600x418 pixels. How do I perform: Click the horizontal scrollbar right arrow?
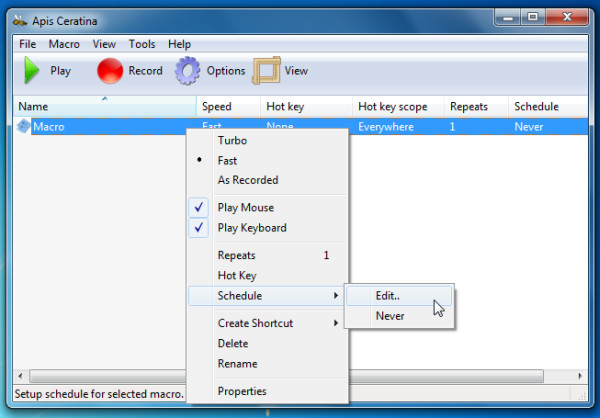[x=580, y=376]
